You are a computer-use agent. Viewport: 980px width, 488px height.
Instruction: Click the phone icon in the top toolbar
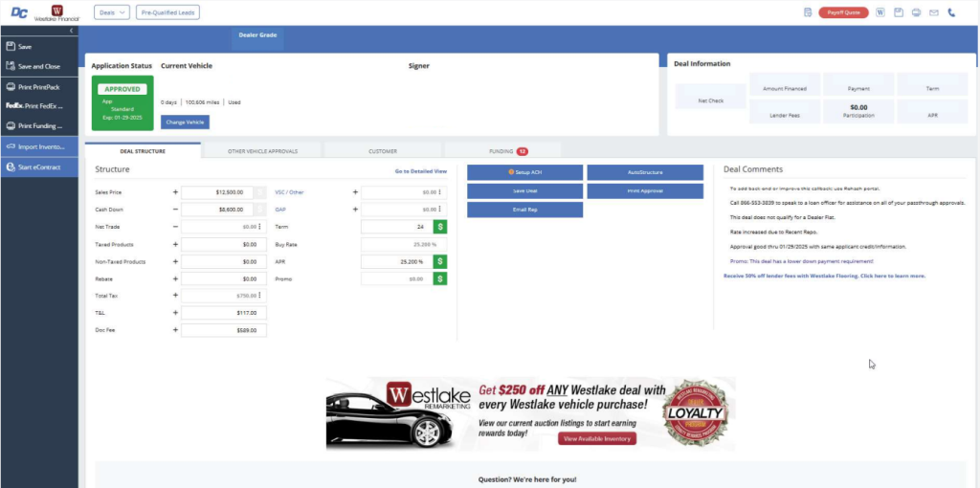951,12
